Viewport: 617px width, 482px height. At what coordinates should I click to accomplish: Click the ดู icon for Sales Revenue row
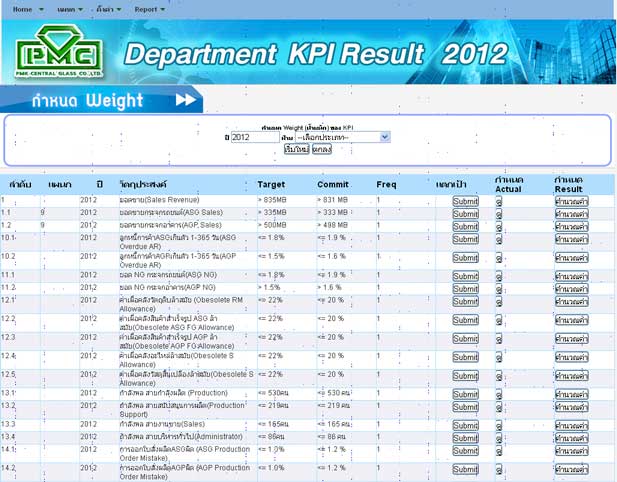[499, 201]
